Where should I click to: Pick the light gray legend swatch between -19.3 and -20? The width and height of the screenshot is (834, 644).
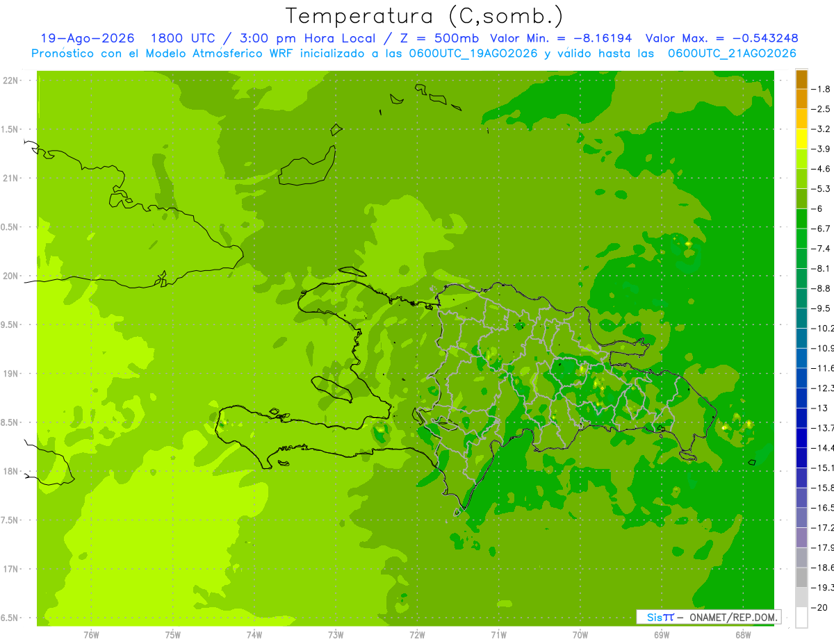point(801,597)
